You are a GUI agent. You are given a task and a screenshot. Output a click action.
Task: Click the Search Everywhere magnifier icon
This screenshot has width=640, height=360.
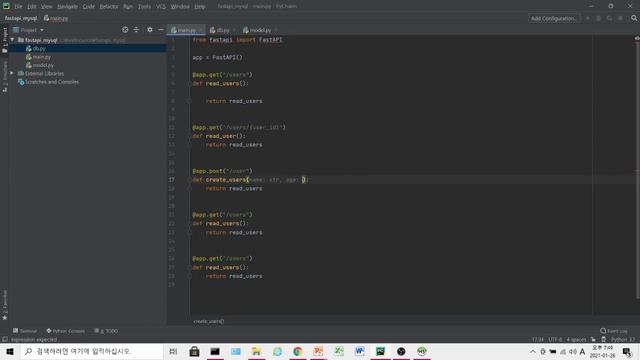[x=634, y=18]
